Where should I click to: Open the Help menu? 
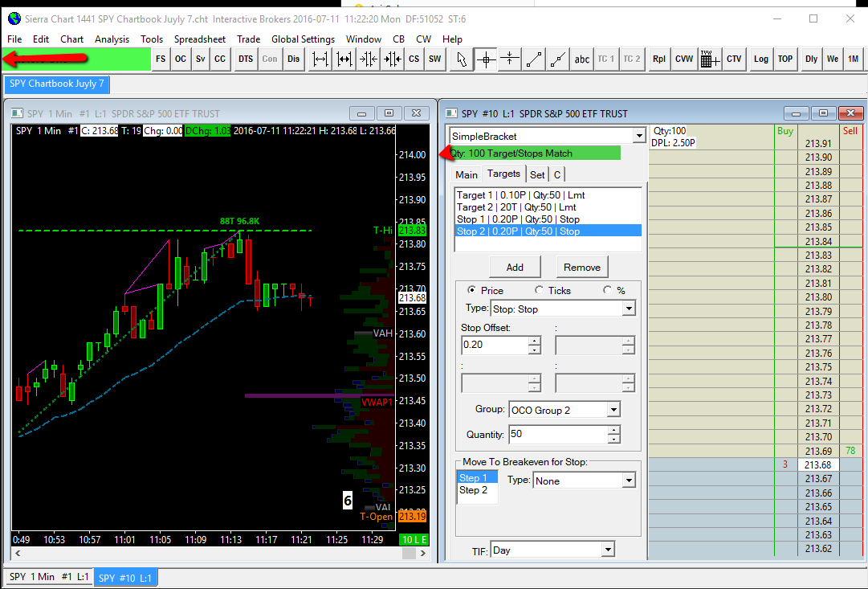point(452,39)
